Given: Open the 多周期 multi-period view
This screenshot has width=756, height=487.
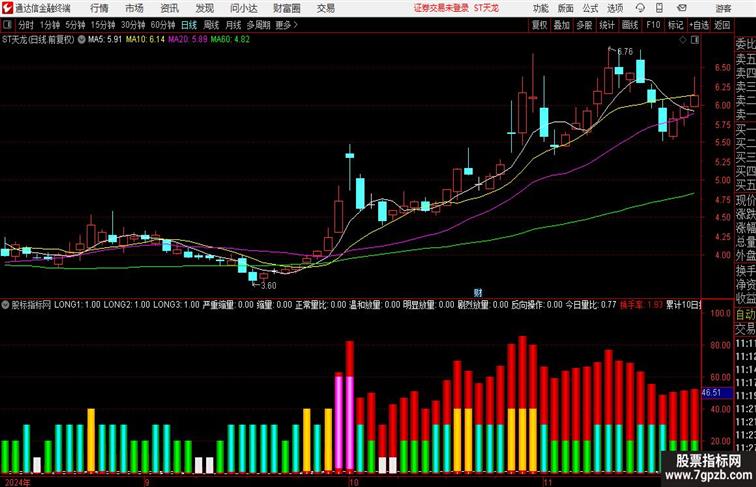Looking at the screenshot, I should (258, 25).
